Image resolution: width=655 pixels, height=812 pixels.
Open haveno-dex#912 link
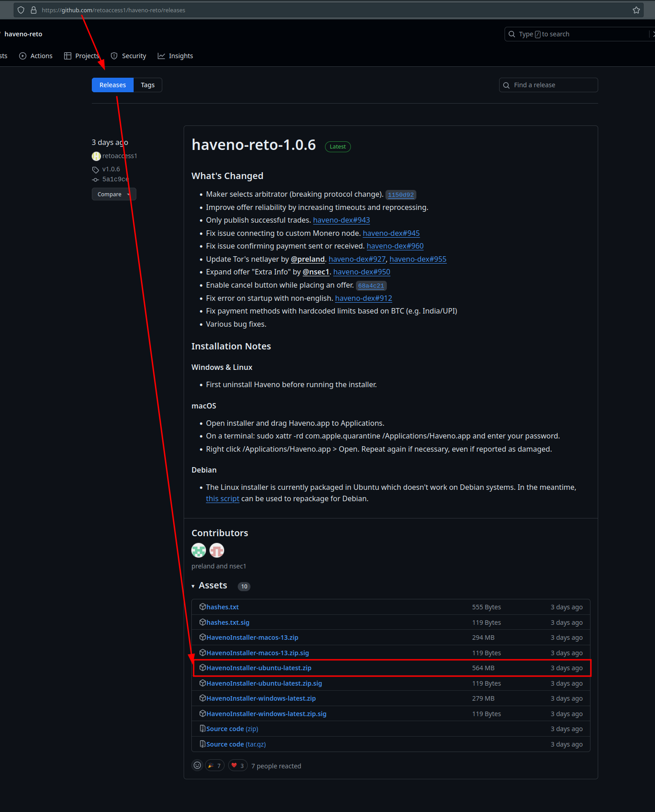point(363,298)
